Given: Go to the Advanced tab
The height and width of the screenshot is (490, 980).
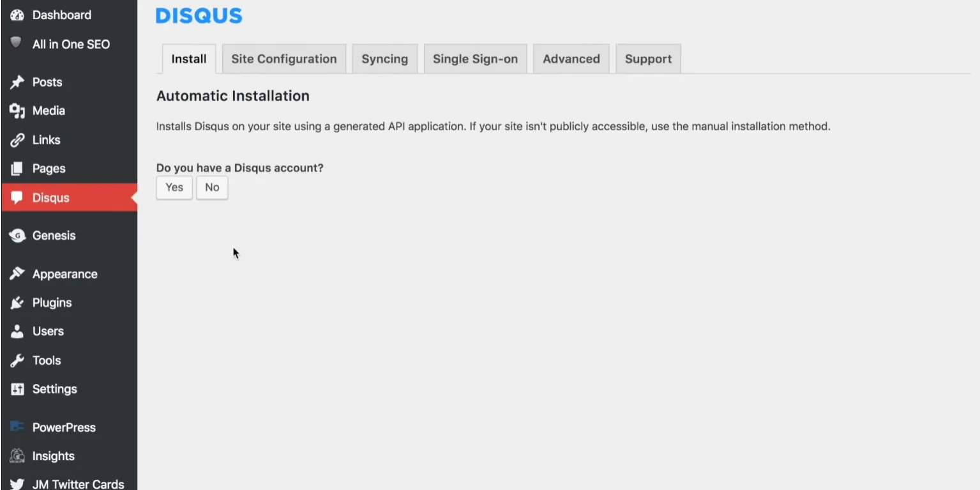Looking at the screenshot, I should point(571,59).
